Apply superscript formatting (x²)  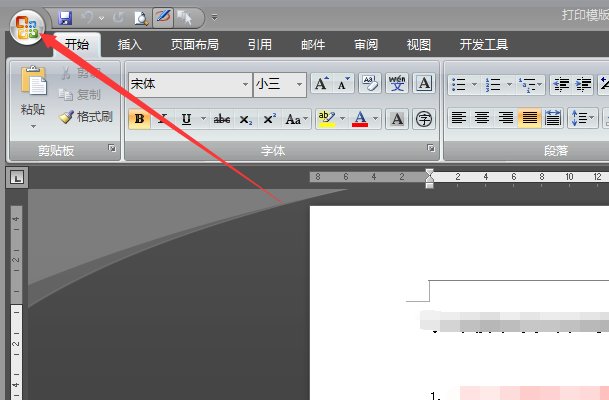(x=269, y=119)
